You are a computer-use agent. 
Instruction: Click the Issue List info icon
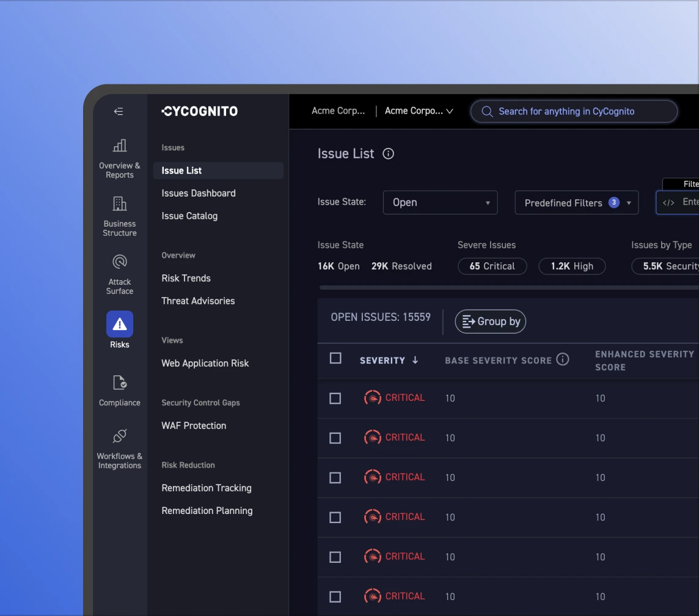tap(388, 153)
